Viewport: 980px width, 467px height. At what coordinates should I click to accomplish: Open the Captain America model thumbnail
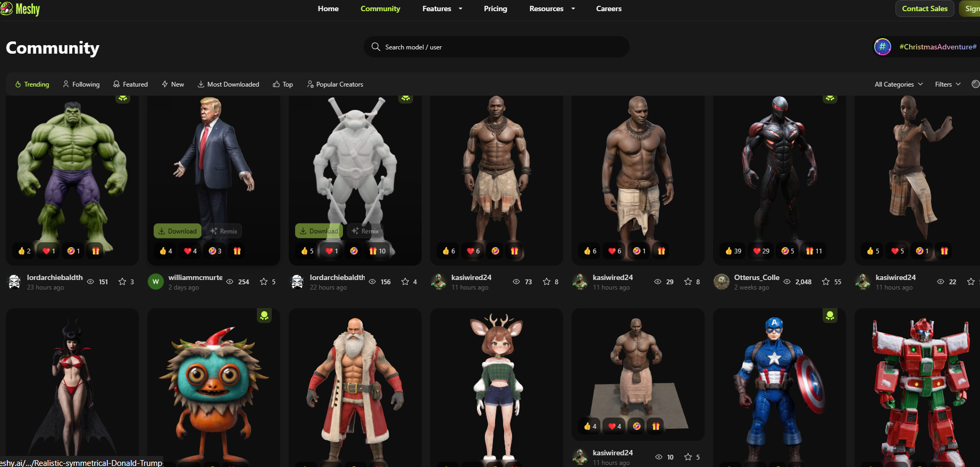click(780, 388)
